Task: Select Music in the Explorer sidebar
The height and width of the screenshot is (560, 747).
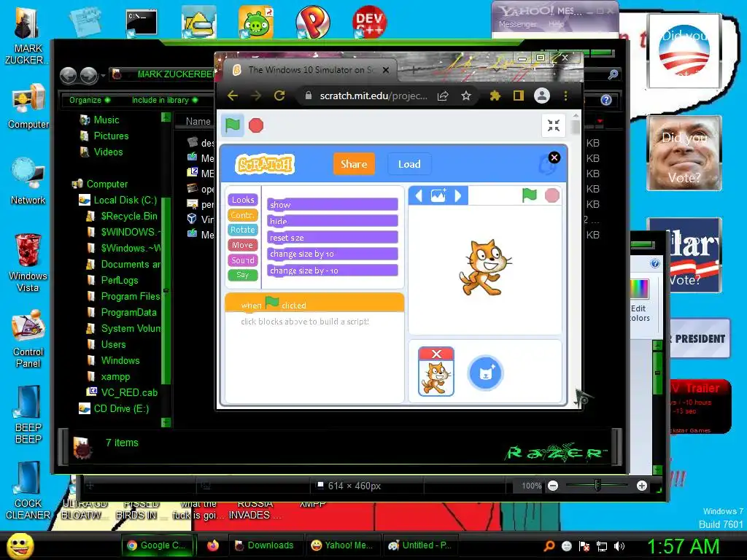Action: click(99, 120)
